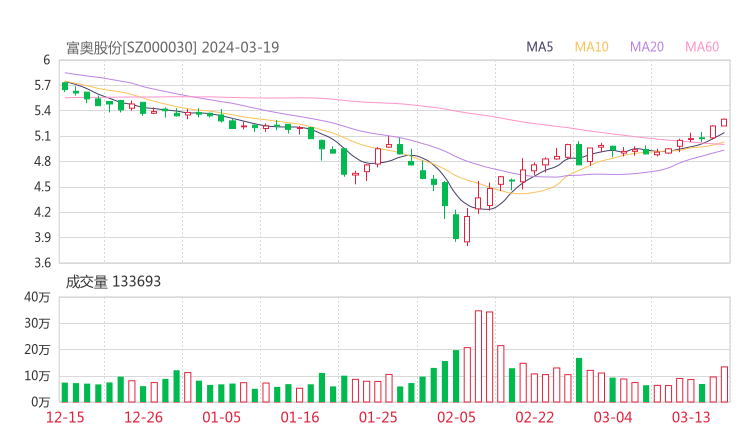Click the 02-05 date axis label
This screenshot has height=440, width=740.
click(x=456, y=417)
